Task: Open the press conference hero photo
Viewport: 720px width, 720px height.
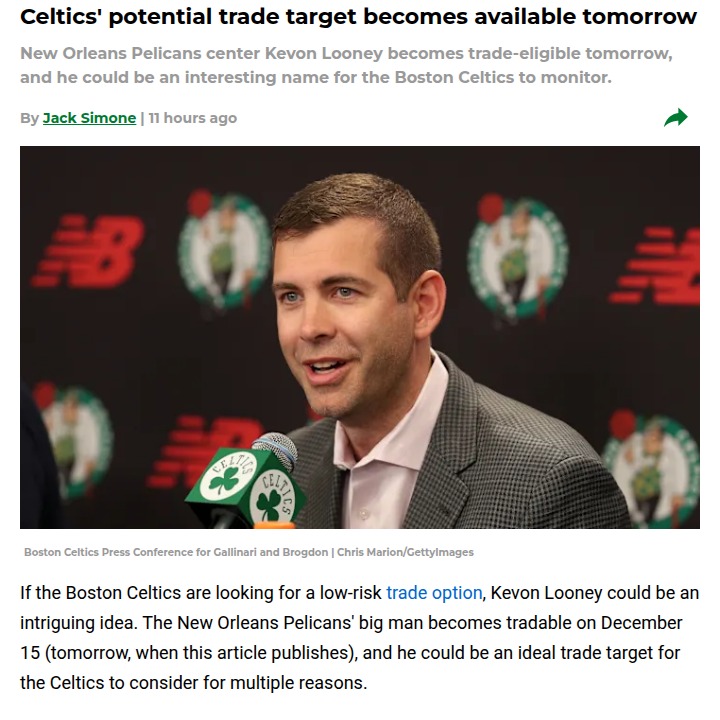Action: click(360, 337)
